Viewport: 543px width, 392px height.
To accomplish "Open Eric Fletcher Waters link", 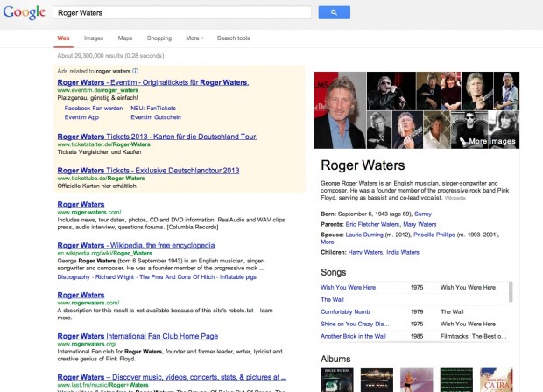I will (372, 224).
